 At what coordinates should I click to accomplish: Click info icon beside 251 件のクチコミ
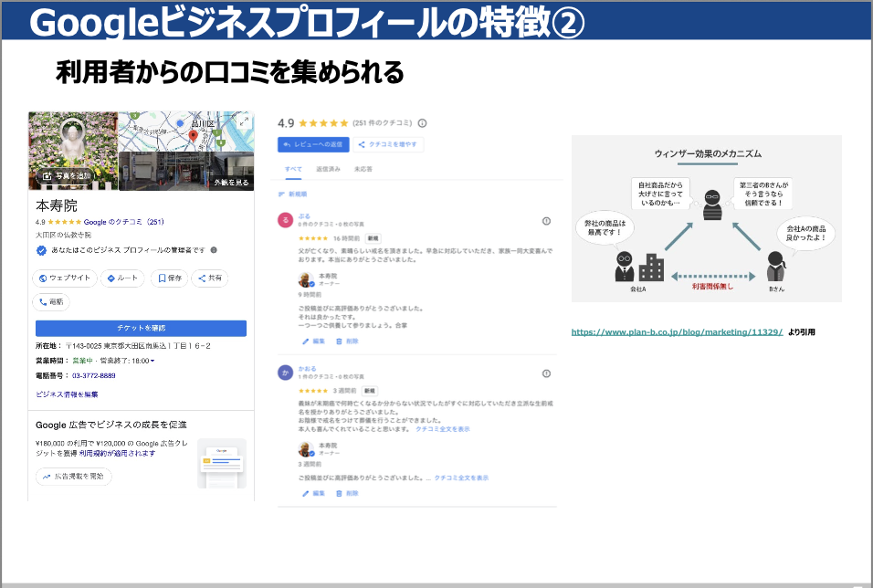(423, 123)
